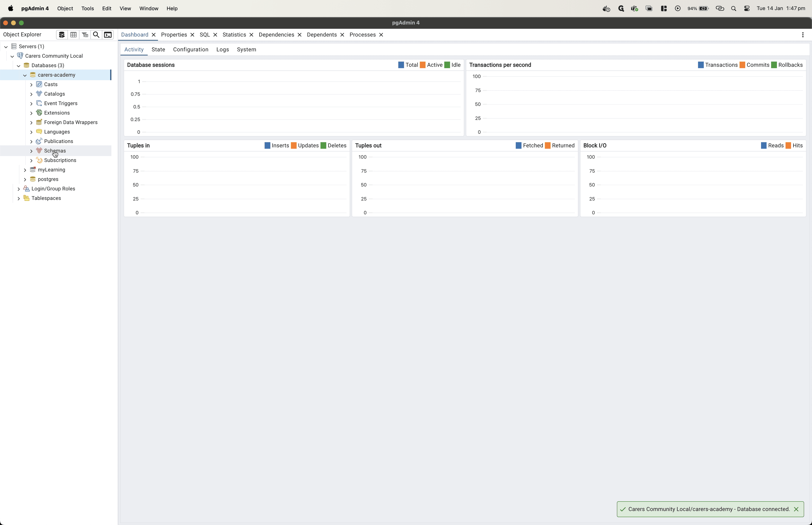Close the Statistics tab

click(251, 35)
